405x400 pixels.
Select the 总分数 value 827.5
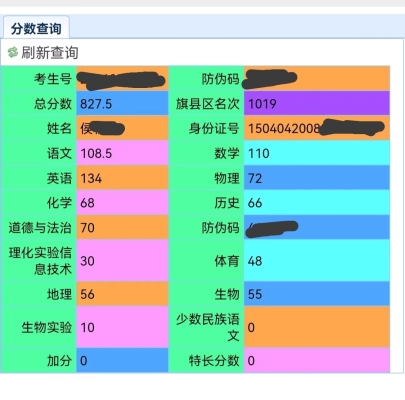coord(96,104)
